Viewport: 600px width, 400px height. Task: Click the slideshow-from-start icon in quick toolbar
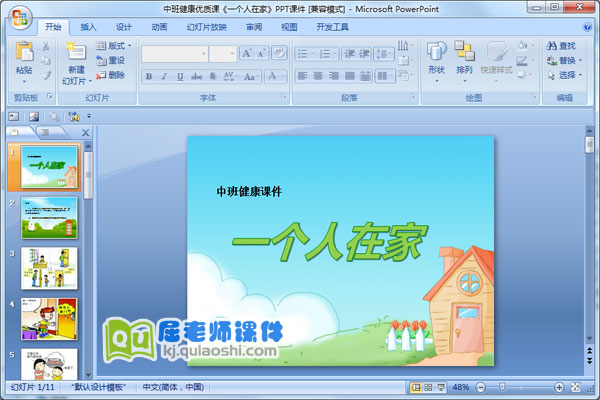(73, 116)
